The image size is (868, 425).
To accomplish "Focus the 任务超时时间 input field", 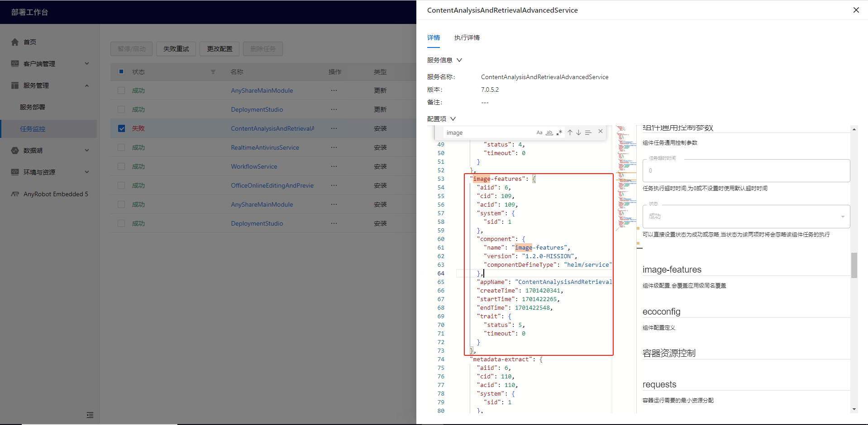I will (x=746, y=170).
